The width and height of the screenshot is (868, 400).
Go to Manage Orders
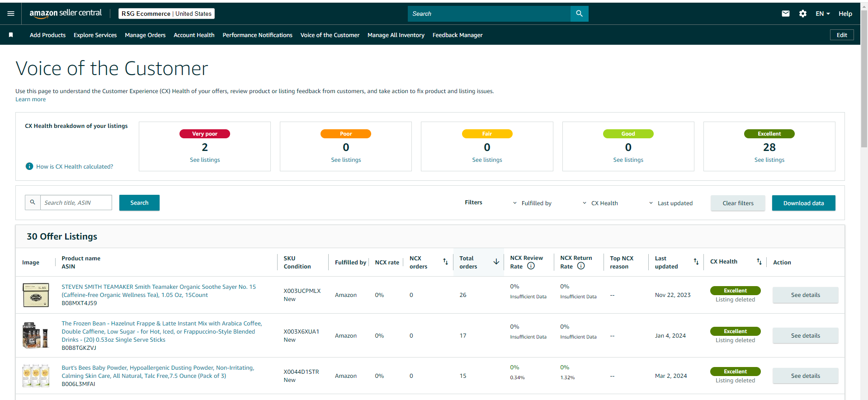[x=145, y=35]
